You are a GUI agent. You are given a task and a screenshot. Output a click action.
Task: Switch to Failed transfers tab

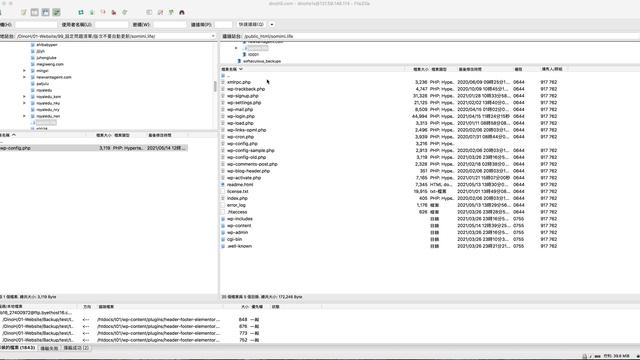49,348
